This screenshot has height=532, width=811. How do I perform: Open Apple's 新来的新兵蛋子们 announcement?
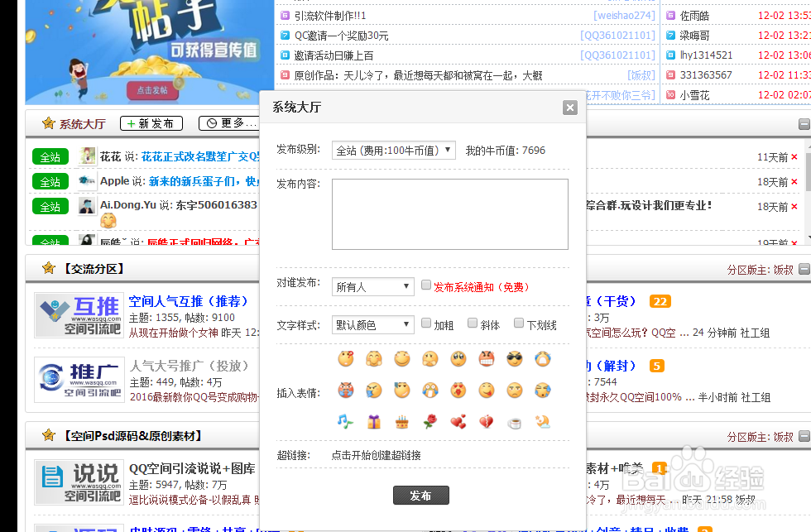pyautogui.click(x=204, y=181)
